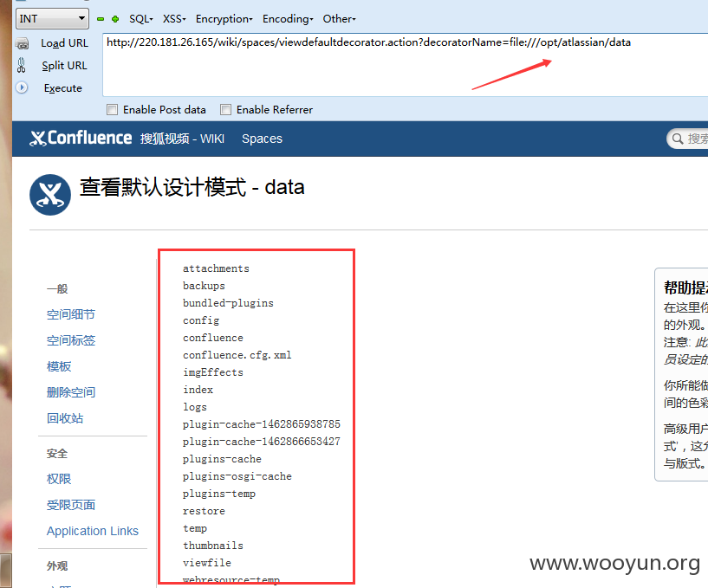Click the Execute play icon
The height and width of the screenshot is (588, 708).
tap(21, 87)
